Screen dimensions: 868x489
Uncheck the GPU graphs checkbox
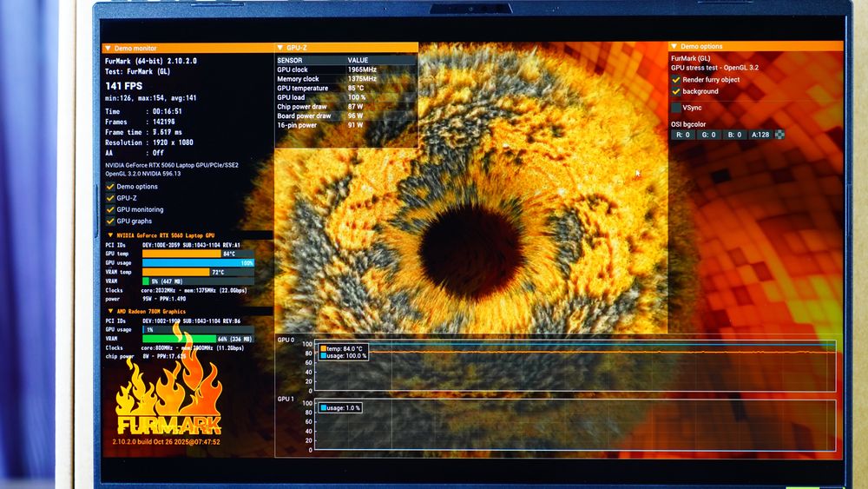click(110, 221)
